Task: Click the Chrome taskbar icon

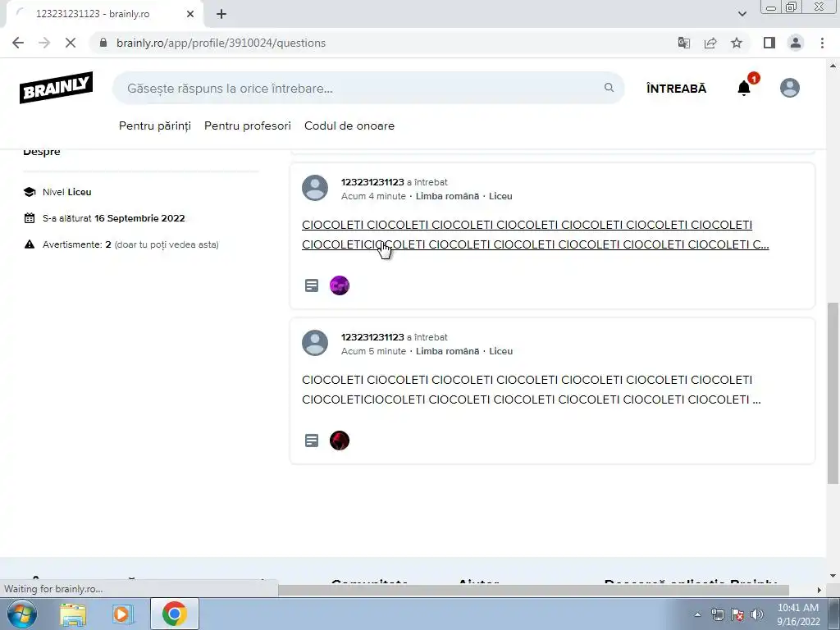Action: 174,614
